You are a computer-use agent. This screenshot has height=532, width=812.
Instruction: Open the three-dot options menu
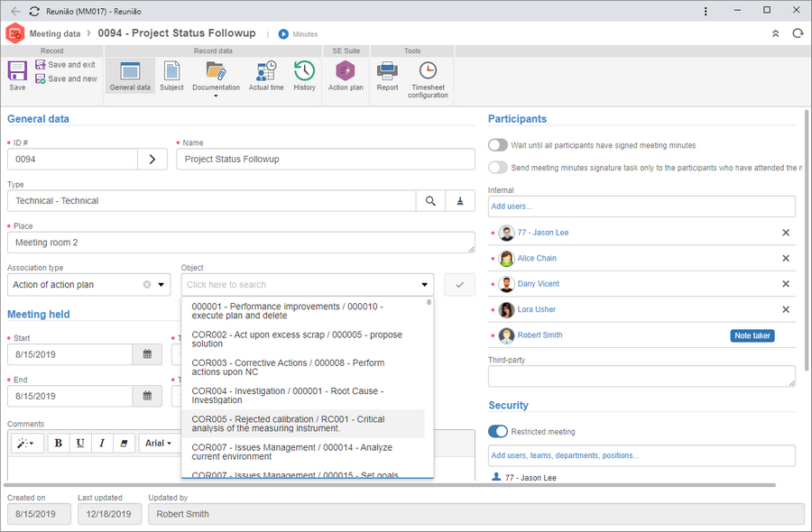[x=706, y=11]
